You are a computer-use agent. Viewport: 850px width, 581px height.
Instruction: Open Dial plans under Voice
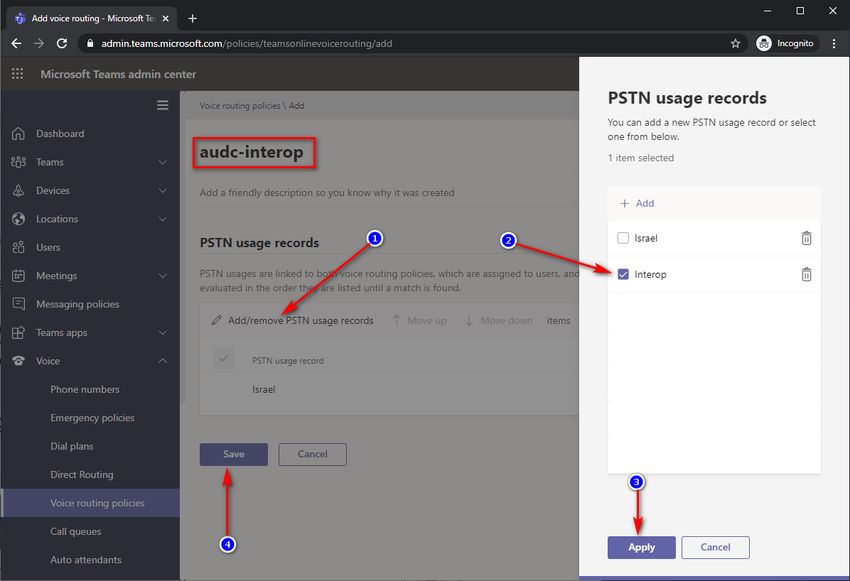72,446
